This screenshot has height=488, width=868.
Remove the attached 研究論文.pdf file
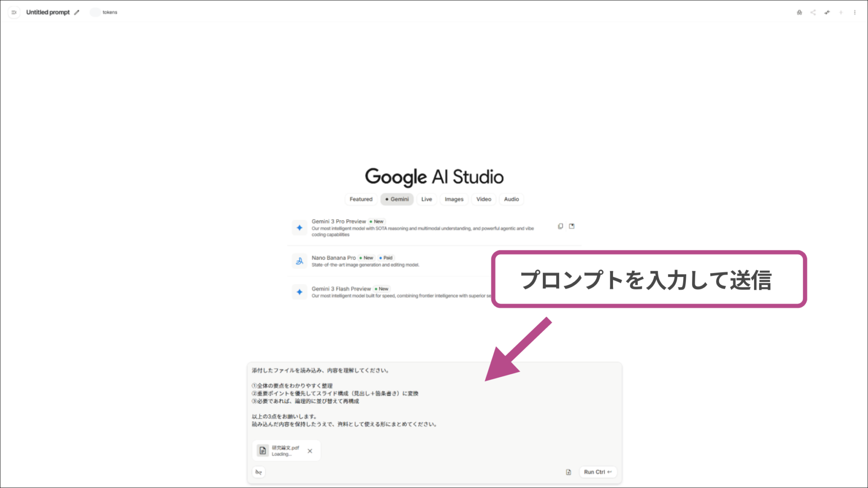coord(310,450)
